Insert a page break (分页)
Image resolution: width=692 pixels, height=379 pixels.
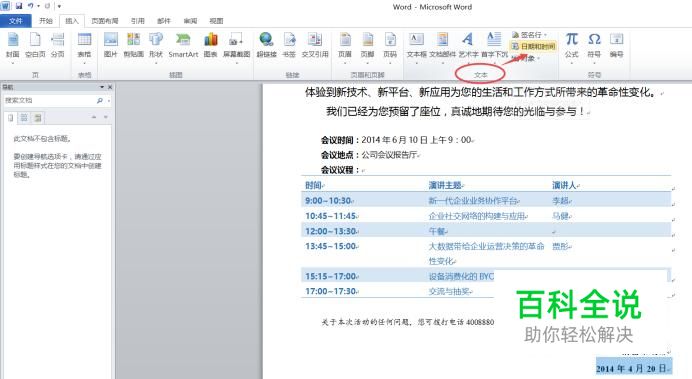[57, 46]
